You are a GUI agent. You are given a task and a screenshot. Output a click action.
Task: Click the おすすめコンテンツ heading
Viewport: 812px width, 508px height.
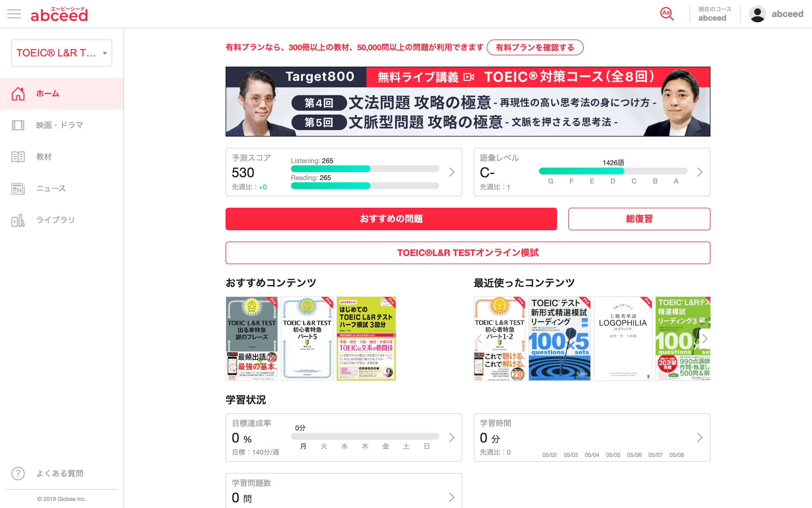[271, 283]
